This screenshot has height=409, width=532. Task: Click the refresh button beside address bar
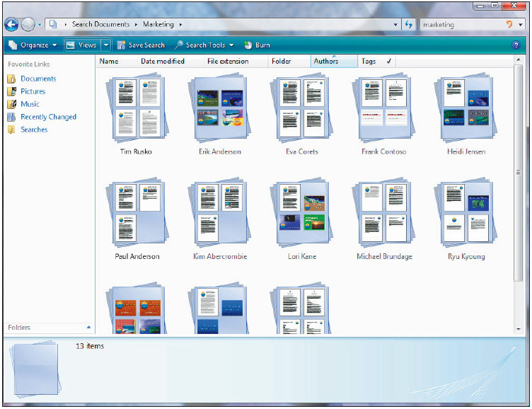click(x=409, y=24)
